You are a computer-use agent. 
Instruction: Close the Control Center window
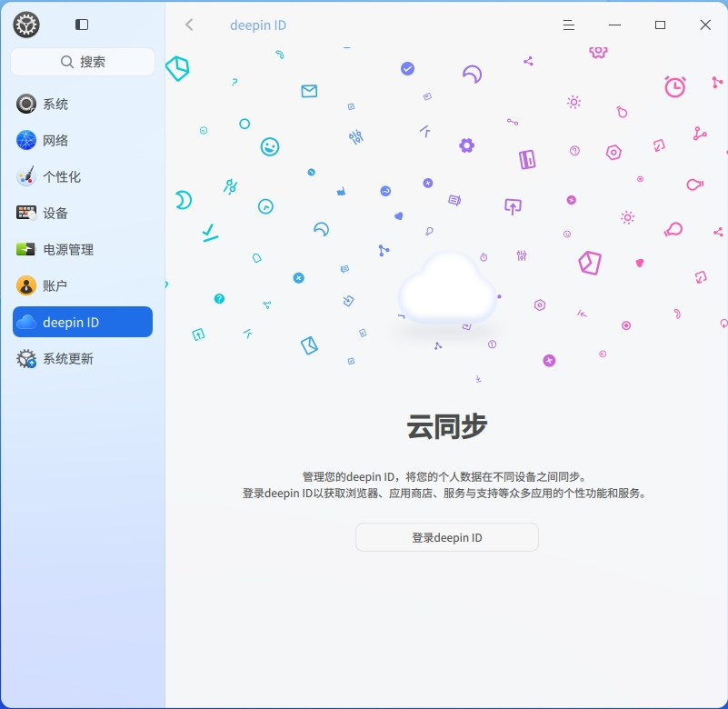pos(705,25)
